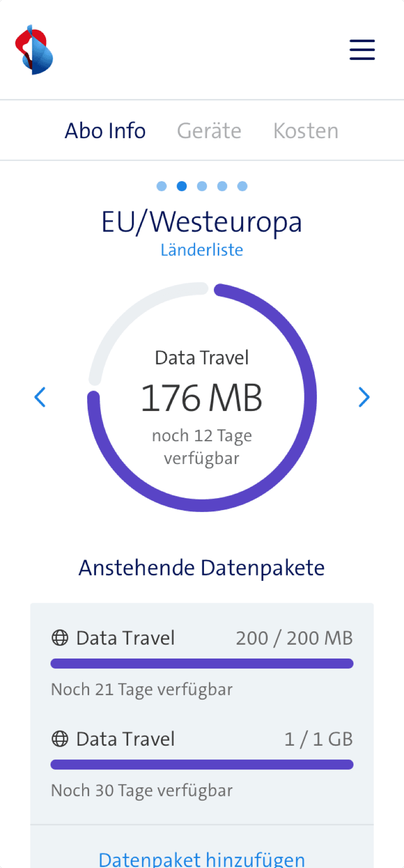The image size is (404, 868).
Task: Select the fourth carousel page dot
Action: click(222, 186)
